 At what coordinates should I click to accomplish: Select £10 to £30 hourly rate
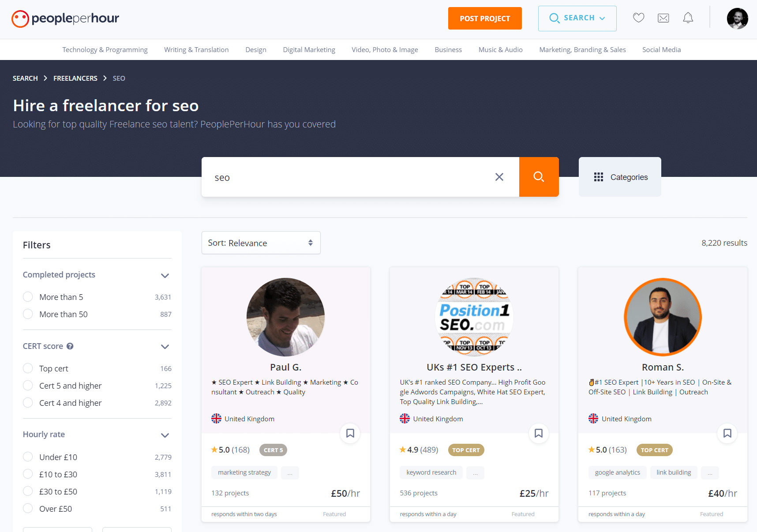coord(28,474)
